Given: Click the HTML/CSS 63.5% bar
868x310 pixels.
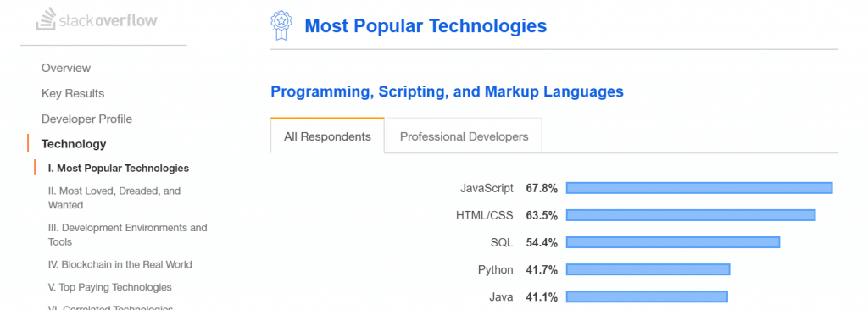Looking at the screenshot, I should coord(690,215).
